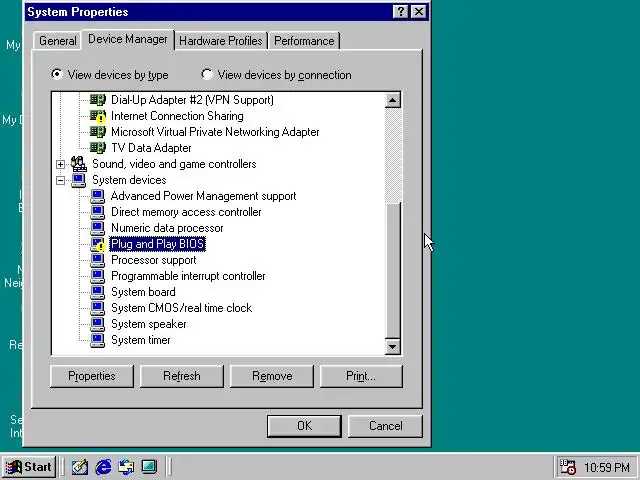Click the TV Data Adapter icon
Image resolution: width=640 pixels, height=480 pixels.
tap(98, 148)
